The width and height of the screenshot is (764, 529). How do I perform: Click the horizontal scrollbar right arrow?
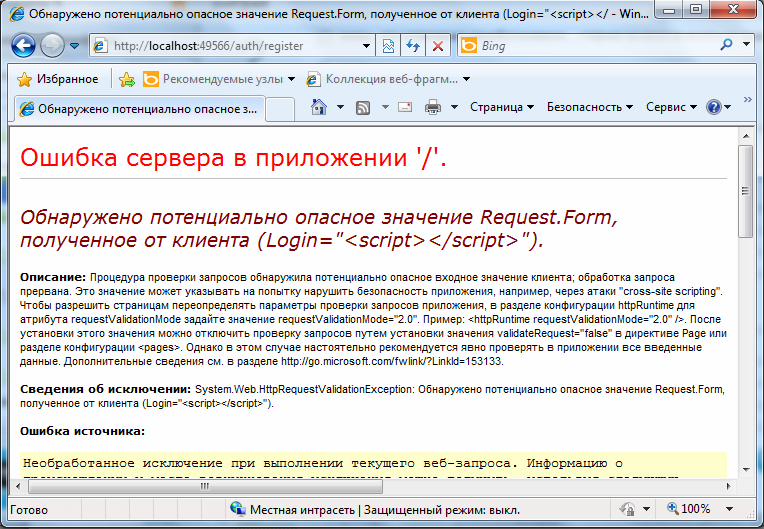point(729,486)
